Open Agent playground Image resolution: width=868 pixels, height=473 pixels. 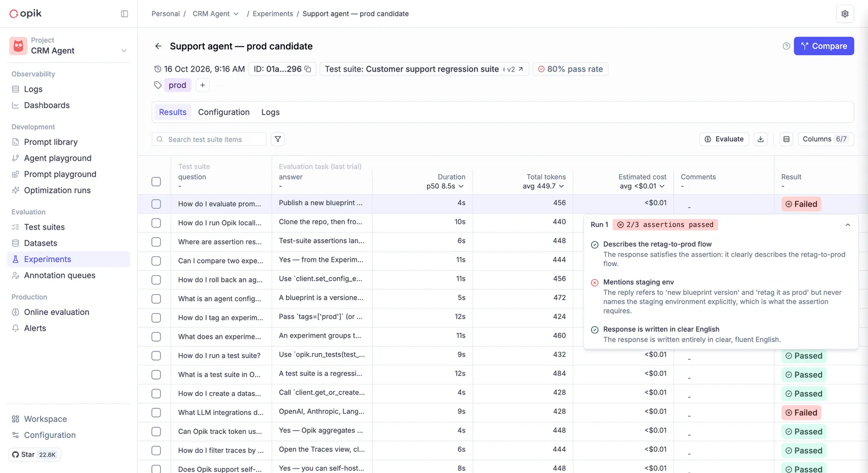pyautogui.click(x=58, y=158)
